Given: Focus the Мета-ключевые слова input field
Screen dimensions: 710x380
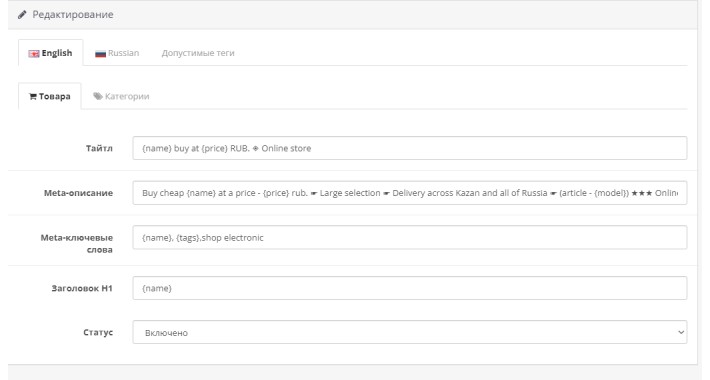Looking at the screenshot, I should 409,237.
